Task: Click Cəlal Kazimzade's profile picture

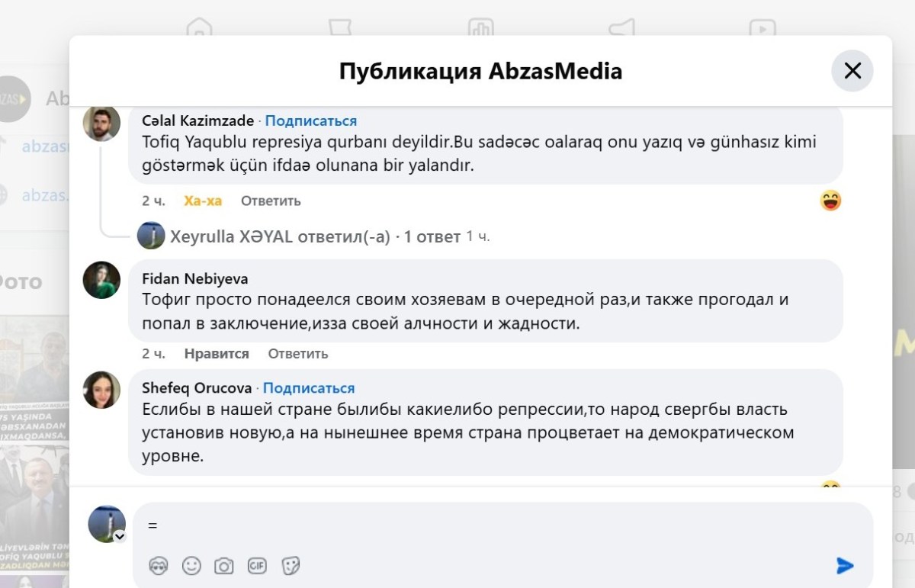Action: (101, 123)
